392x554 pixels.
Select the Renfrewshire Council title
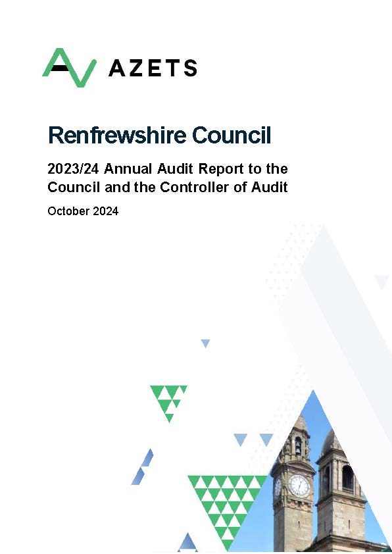(x=159, y=135)
